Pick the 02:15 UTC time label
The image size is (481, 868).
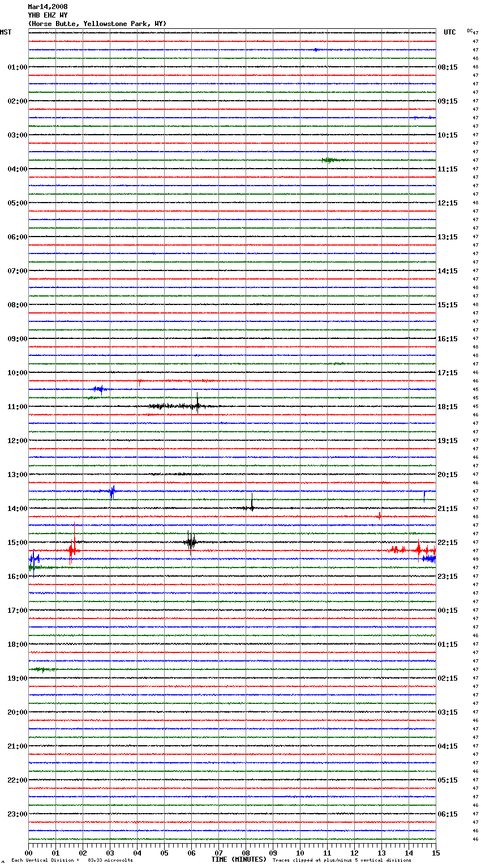448,678
